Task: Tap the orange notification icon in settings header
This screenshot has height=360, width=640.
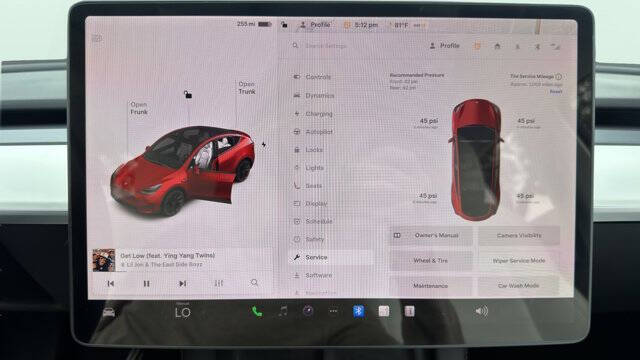Action: 477,46
